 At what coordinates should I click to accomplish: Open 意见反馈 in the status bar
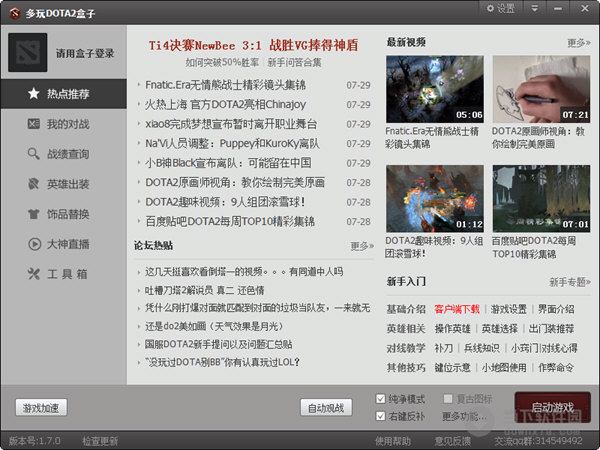pos(453,441)
